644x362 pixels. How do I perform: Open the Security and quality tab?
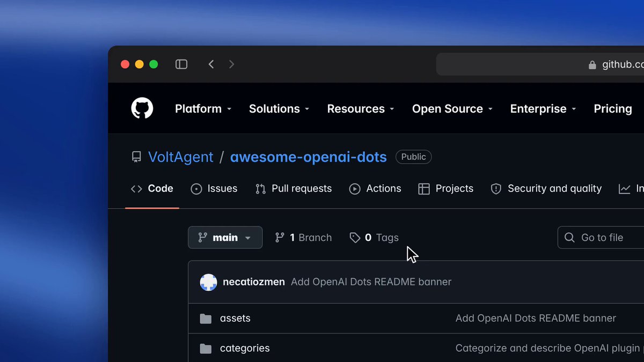tap(546, 189)
